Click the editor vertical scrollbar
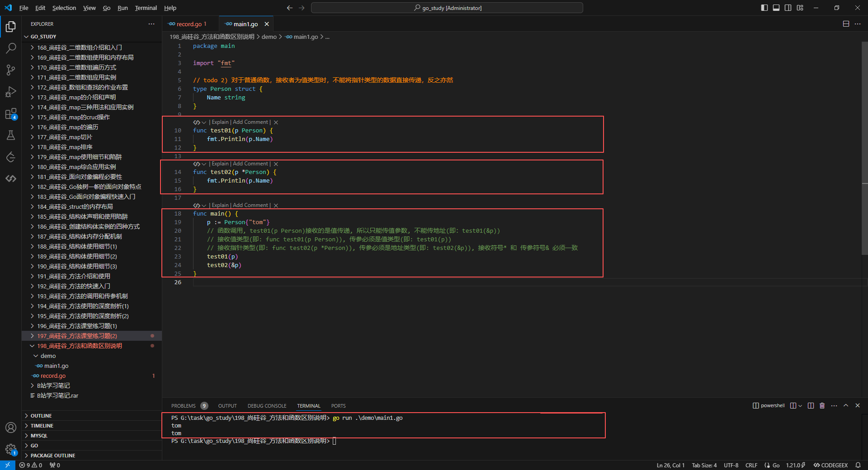Screen dimensions: 868x470 tap(865, 149)
